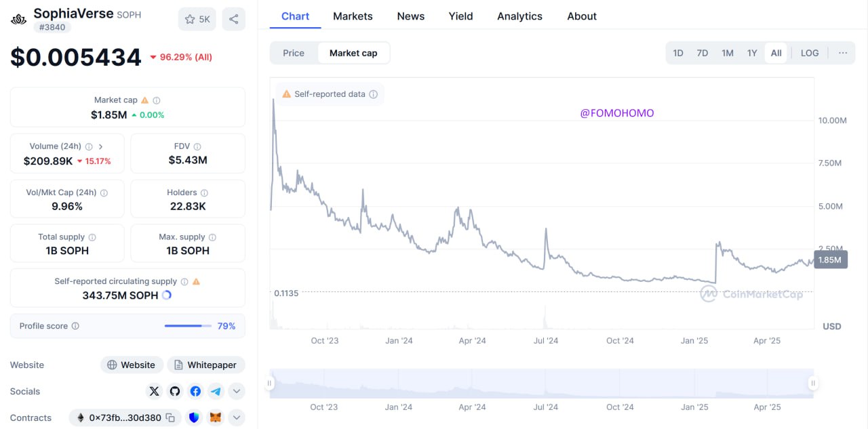Screen dimensions: 868x429
Task: Click the Market cap warning triangle icon
Action: [144, 100]
